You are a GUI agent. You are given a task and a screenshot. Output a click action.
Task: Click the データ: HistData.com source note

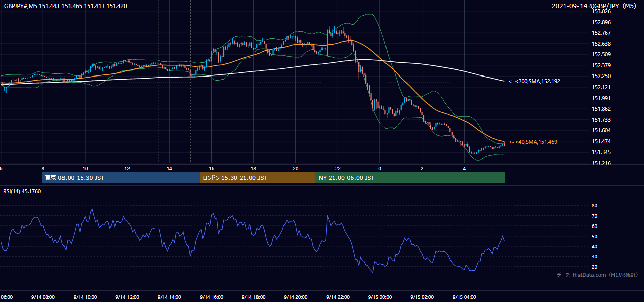pos(598,275)
